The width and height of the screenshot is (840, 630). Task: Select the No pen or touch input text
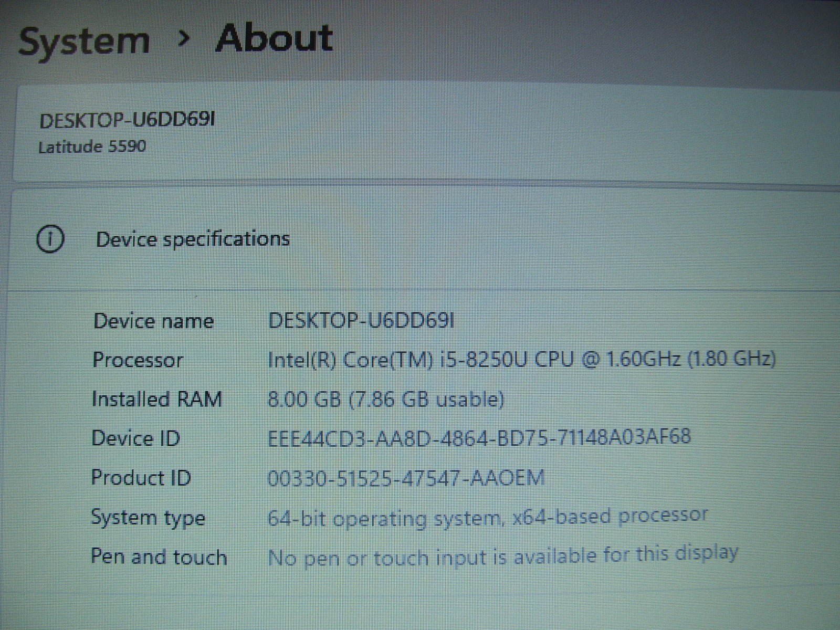pos(502,555)
